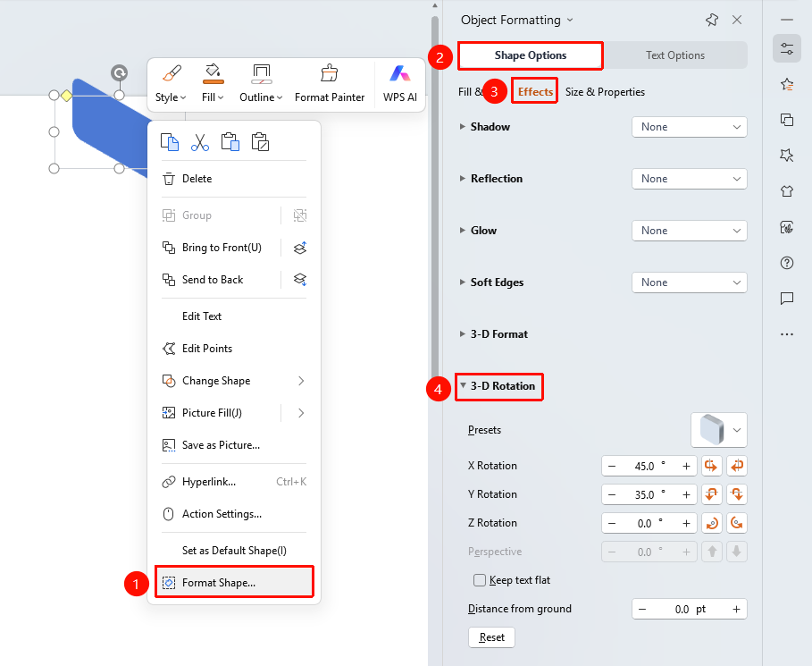Check the Keep text flat checkbox
The image size is (812, 666).
(480, 580)
